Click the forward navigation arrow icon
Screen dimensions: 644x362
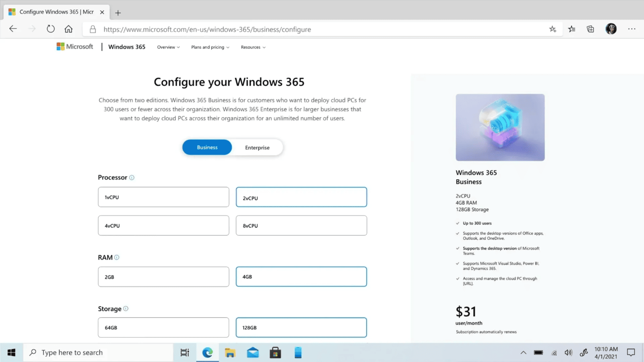(x=32, y=29)
